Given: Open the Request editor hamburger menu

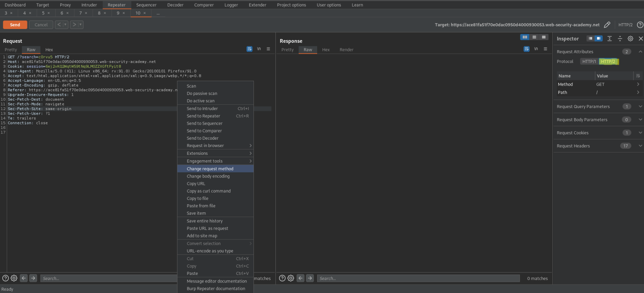Looking at the screenshot, I should click(268, 49).
